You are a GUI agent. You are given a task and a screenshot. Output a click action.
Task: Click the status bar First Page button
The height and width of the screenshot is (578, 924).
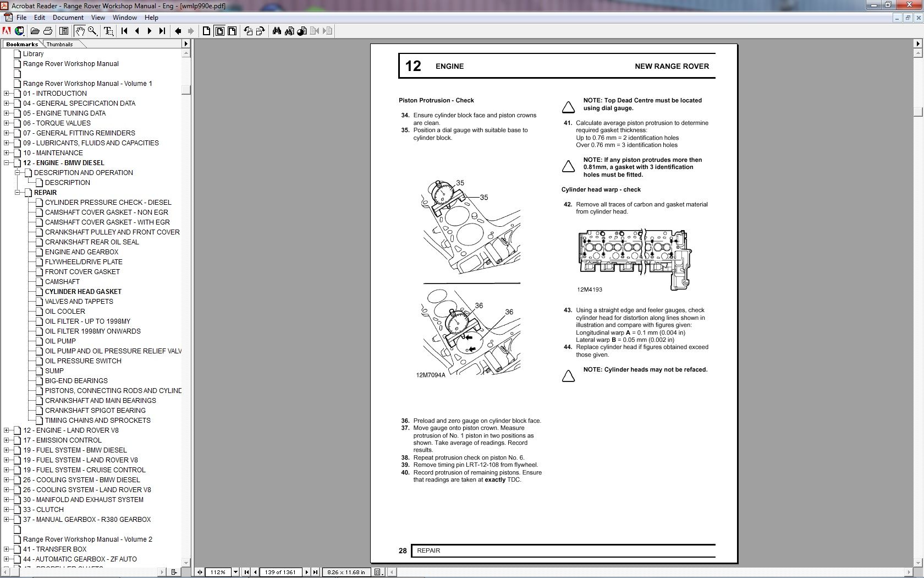tap(246, 572)
